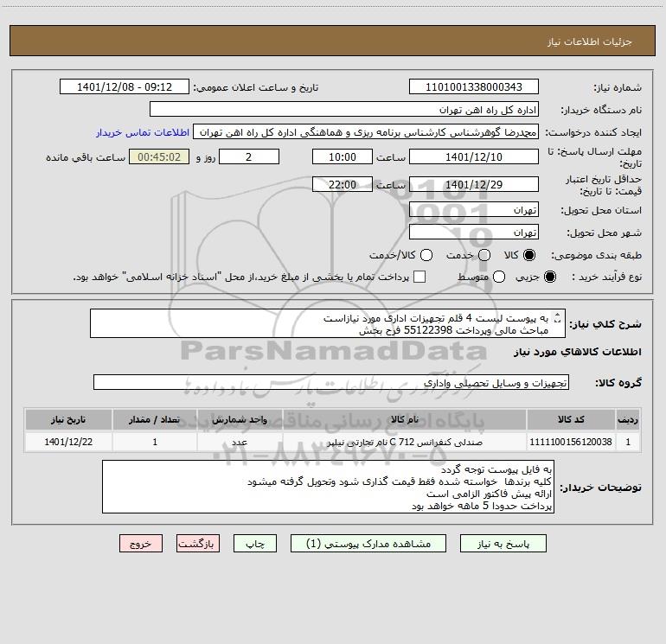Image resolution: width=666 pixels, height=644 pixels.
Task: Click the announcement date field 1401/12/08 - 09:12
Action: point(125,87)
